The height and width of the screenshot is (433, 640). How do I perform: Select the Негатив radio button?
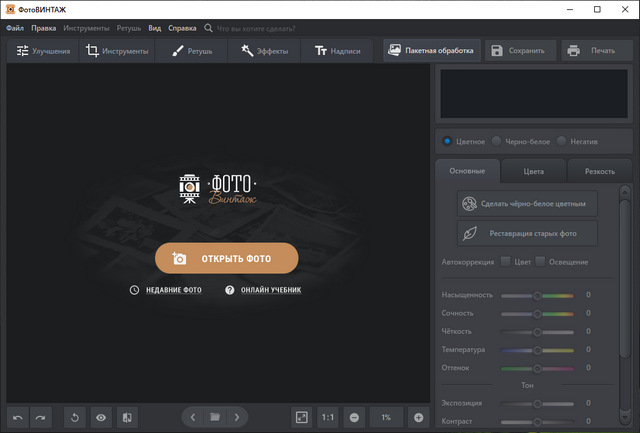point(562,141)
